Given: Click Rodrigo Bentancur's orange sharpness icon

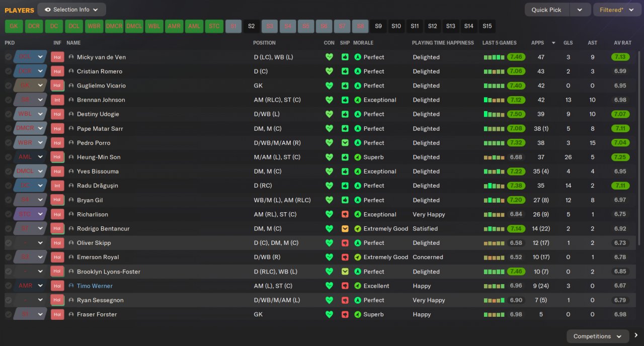Looking at the screenshot, I should point(345,229).
